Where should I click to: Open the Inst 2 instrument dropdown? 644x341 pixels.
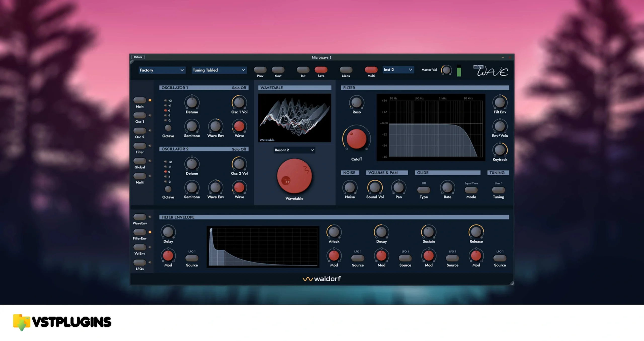(398, 70)
